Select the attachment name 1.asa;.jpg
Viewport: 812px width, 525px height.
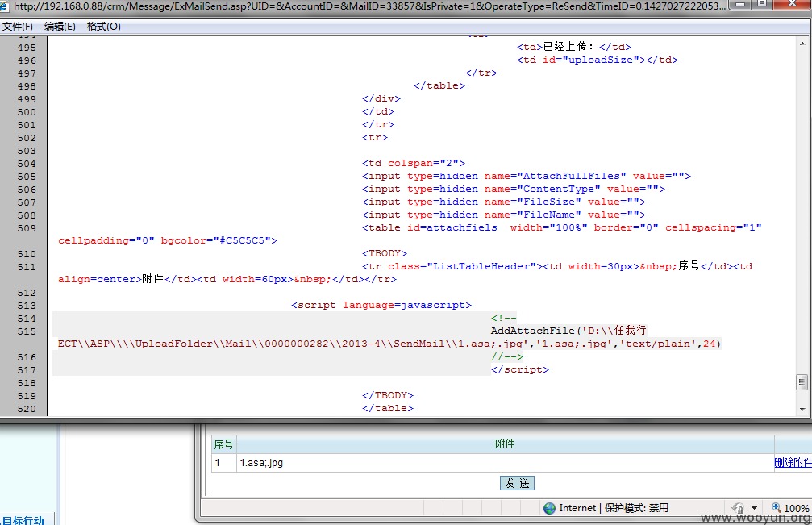pyautogui.click(x=261, y=463)
